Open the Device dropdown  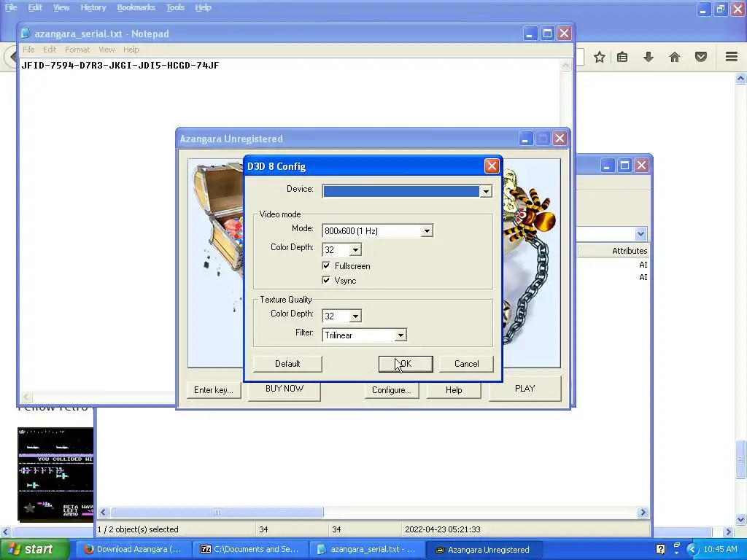pos(485,192)
